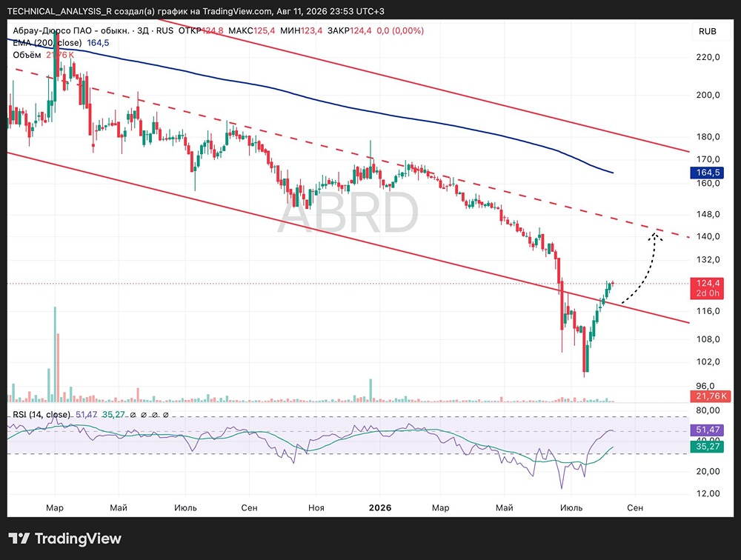Click the 80,00 RSI axis label
The height and width of the screenshot is (560, 741).
point(708,410)
